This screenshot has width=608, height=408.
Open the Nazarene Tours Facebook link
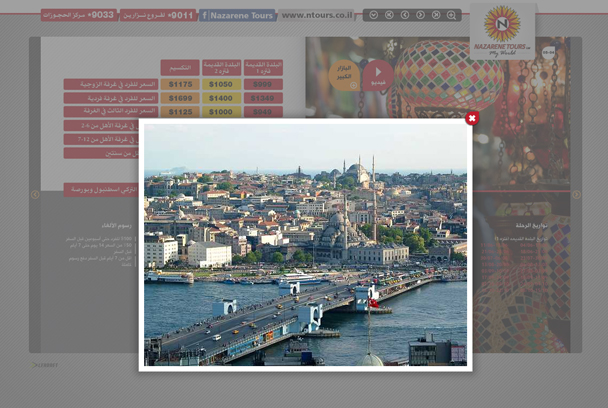[237, 16]
